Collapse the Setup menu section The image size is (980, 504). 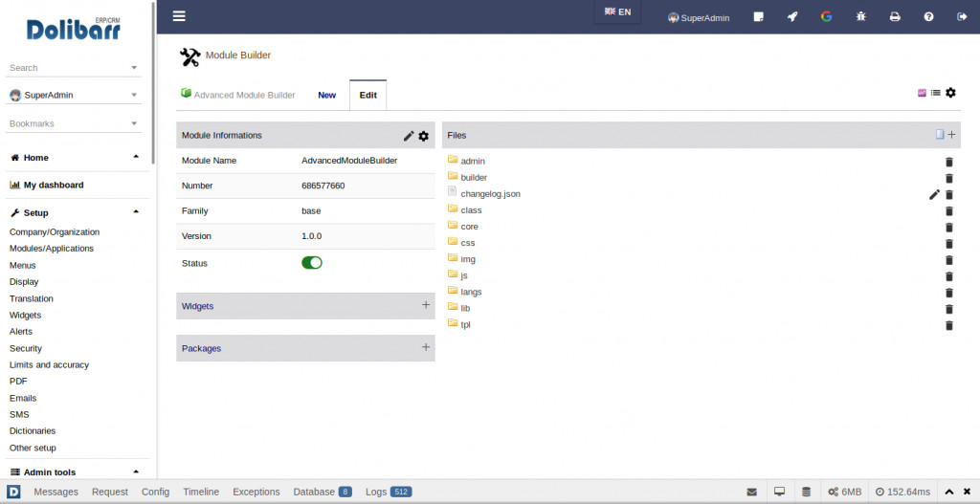coord(136,211)
